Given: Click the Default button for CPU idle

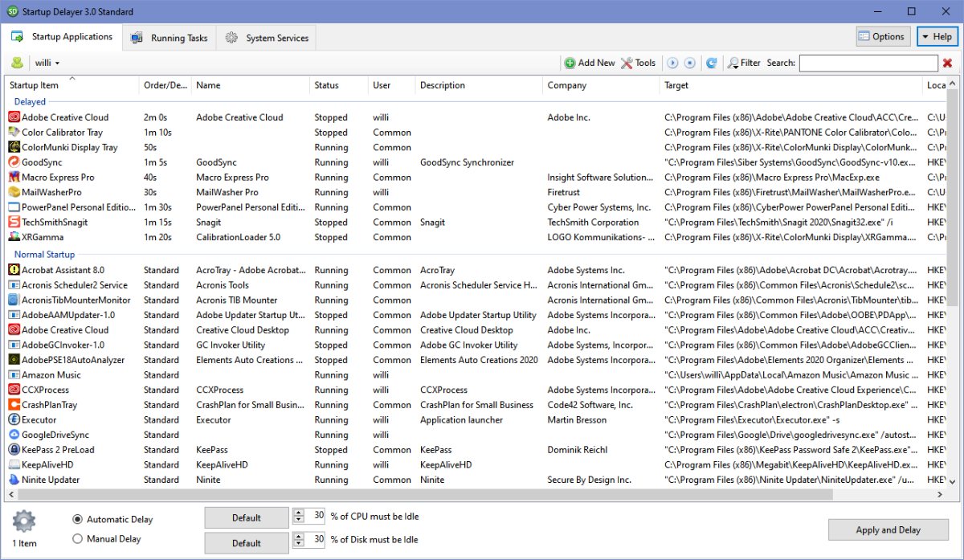Looking at the screenshot, I should 247,517.
